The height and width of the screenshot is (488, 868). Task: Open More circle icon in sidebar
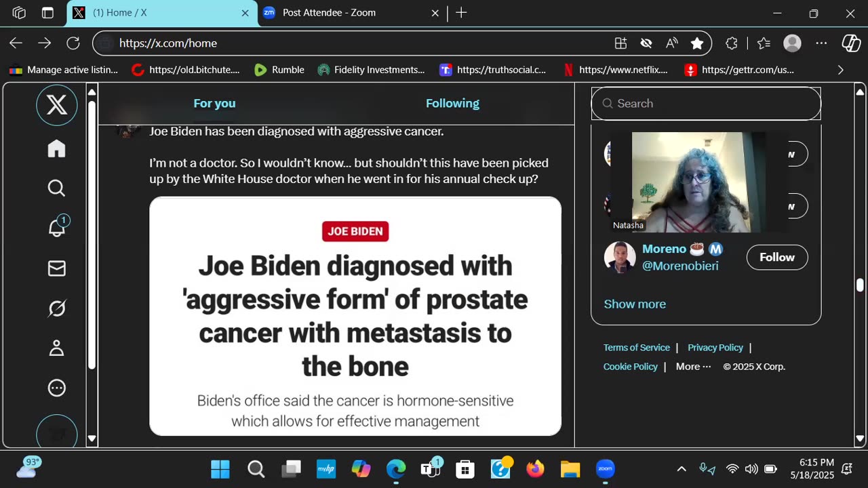tap(57, 388)
